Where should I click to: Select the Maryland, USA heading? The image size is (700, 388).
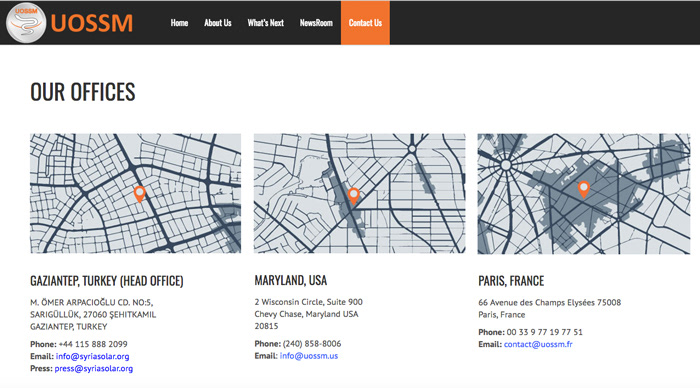291,280
